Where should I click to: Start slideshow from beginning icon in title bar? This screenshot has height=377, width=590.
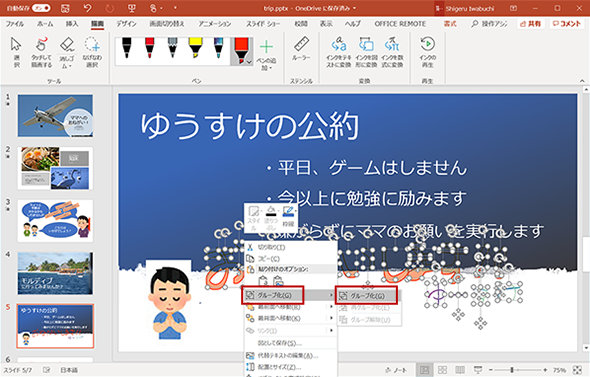pos(131,8)
